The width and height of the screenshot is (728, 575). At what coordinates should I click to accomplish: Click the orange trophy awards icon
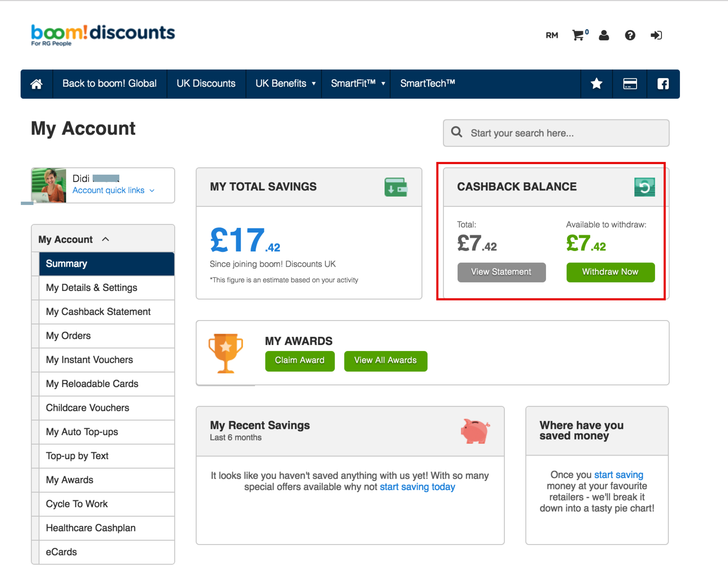point(225,353)
